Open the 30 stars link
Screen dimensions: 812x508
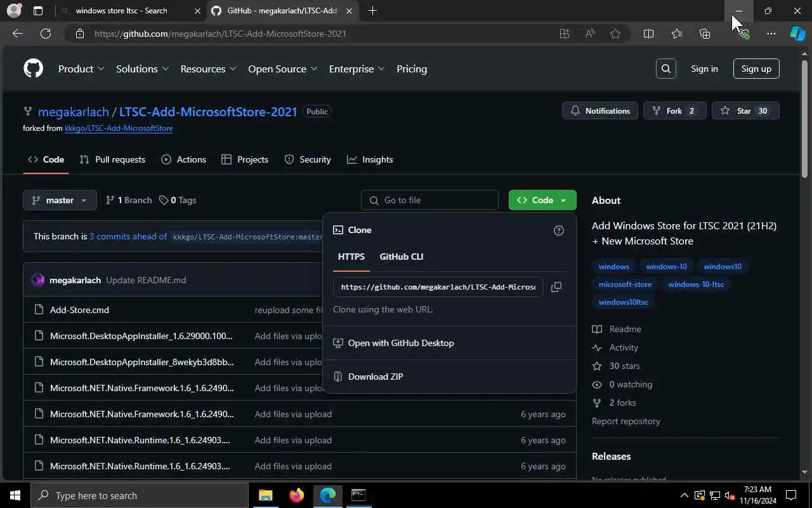pyautogui.click(x=624, y=366)
